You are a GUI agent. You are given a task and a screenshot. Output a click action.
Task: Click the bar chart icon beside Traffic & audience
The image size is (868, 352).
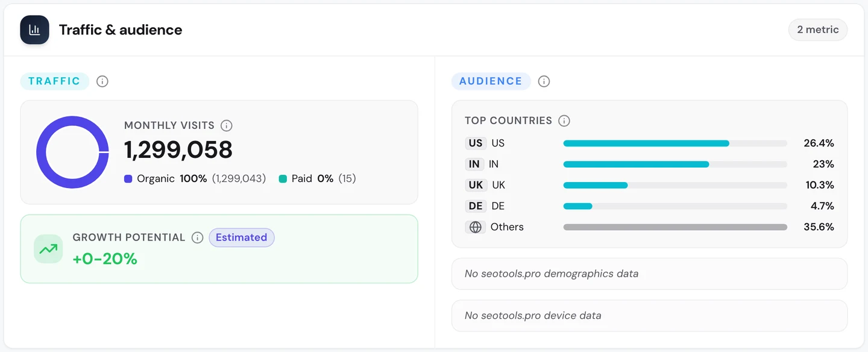34,30
